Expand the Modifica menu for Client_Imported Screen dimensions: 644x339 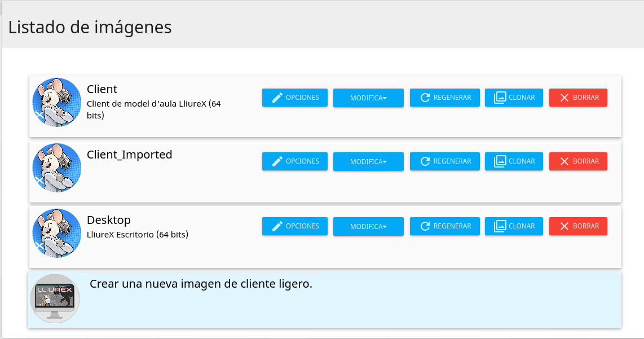click(x=368, y=162)
